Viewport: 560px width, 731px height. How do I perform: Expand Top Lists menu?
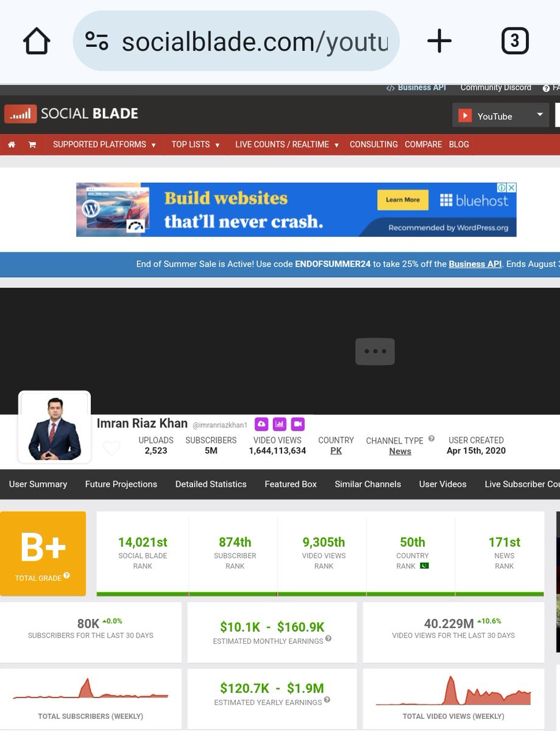pyautogui.click(x=195, y=144)
